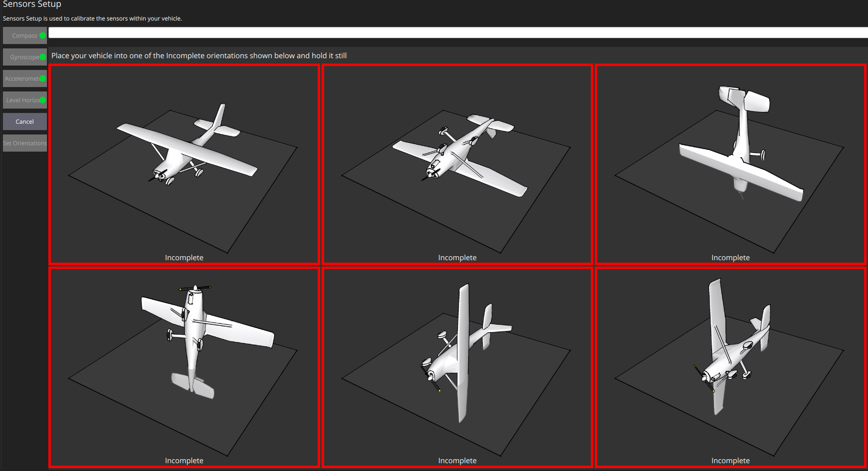The image size is (868, 471).
Task: Click the Compass green status indicator
Action: tap(43, 36)
